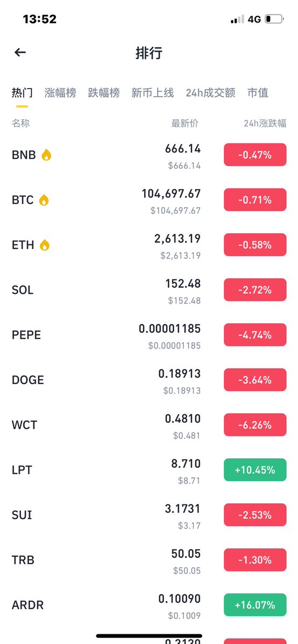The height and width of the screenshot is (644, 298).
Task: Switch to the 跌幅榜 tab
Action: [x=104, y=93]
